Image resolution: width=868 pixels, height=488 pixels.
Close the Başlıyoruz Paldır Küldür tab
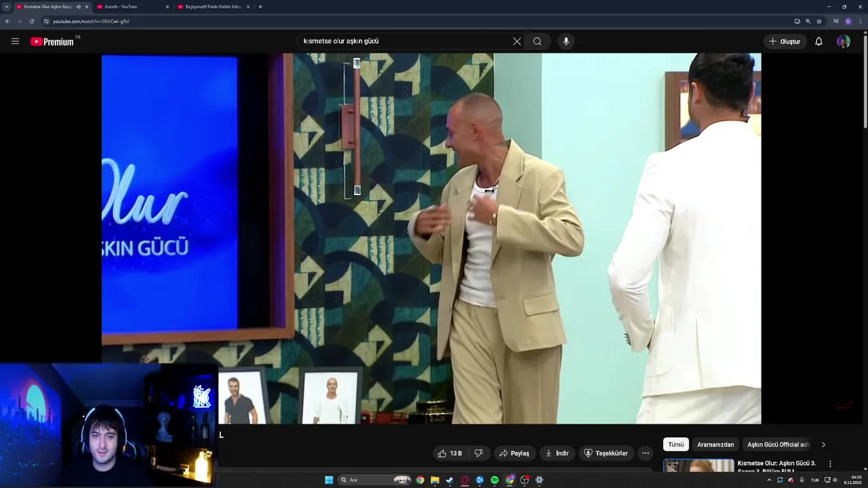[248, 7]
